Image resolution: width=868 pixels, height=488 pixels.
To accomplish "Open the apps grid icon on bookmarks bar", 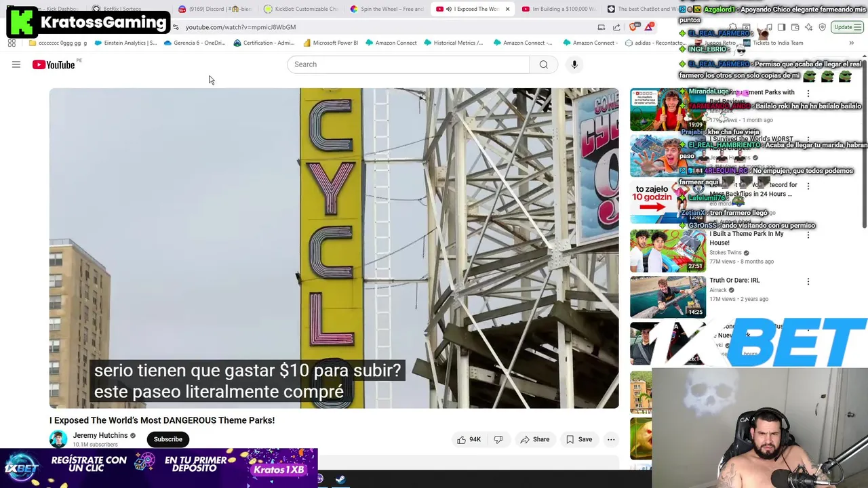I will click(x=12, y=43).
